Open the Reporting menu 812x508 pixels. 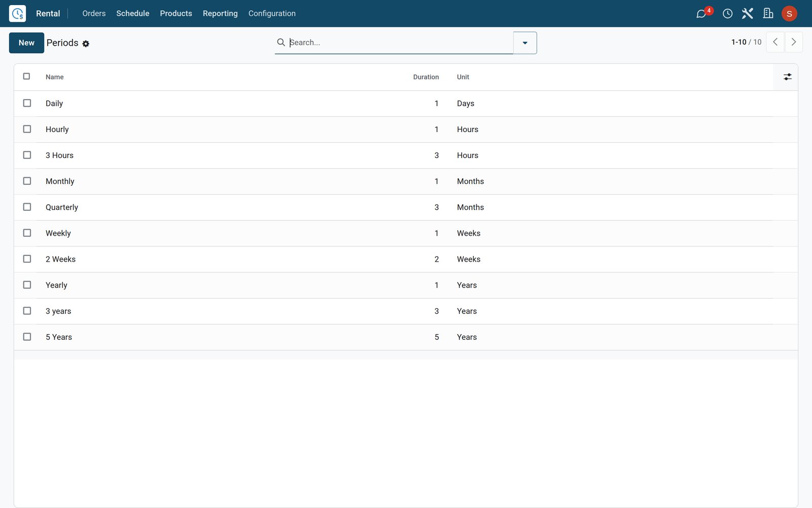220,14
